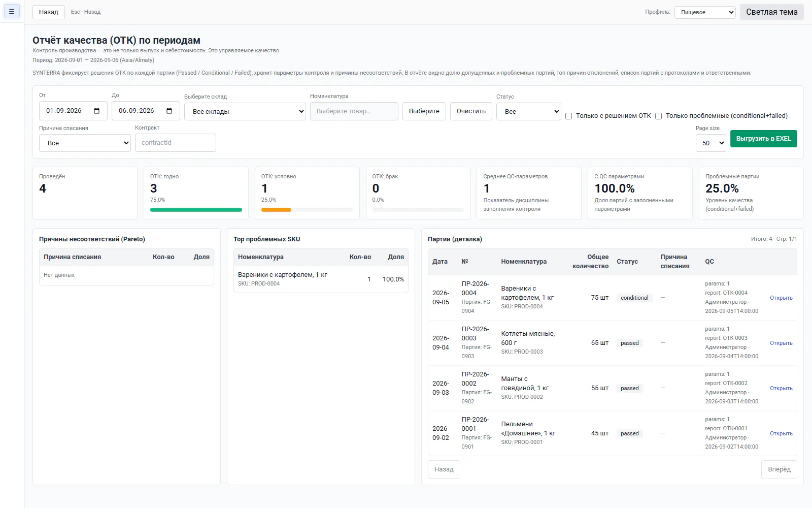
Task: Open the report link for ПР-2026-0001
Action: 781,433
